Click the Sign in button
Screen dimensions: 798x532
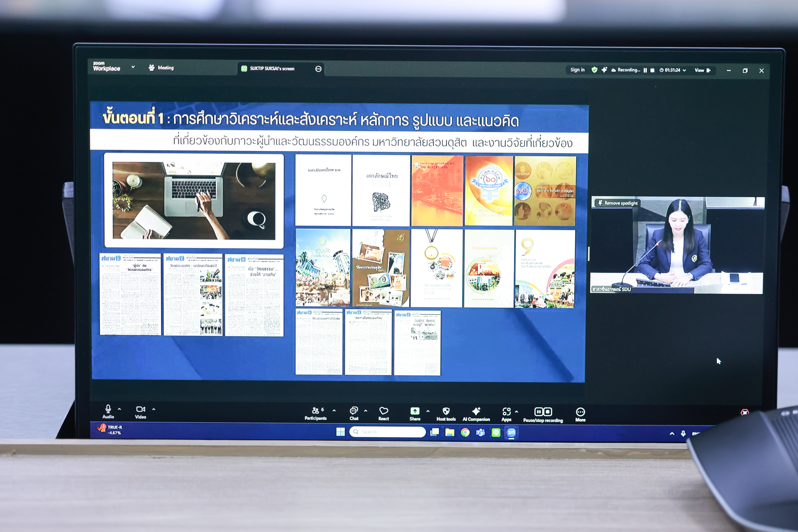(577, 70)
